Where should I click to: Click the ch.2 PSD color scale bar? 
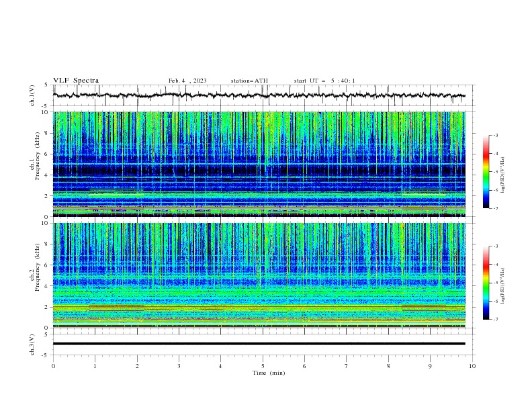[486, 283]
